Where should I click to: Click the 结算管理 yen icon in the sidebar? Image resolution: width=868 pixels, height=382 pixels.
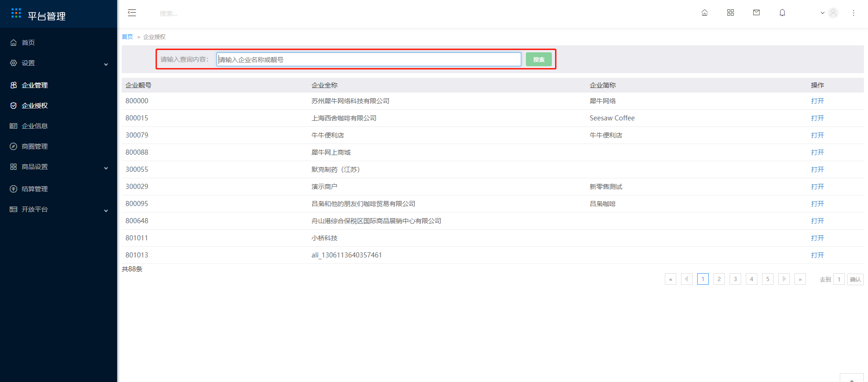tap(13, 189)
